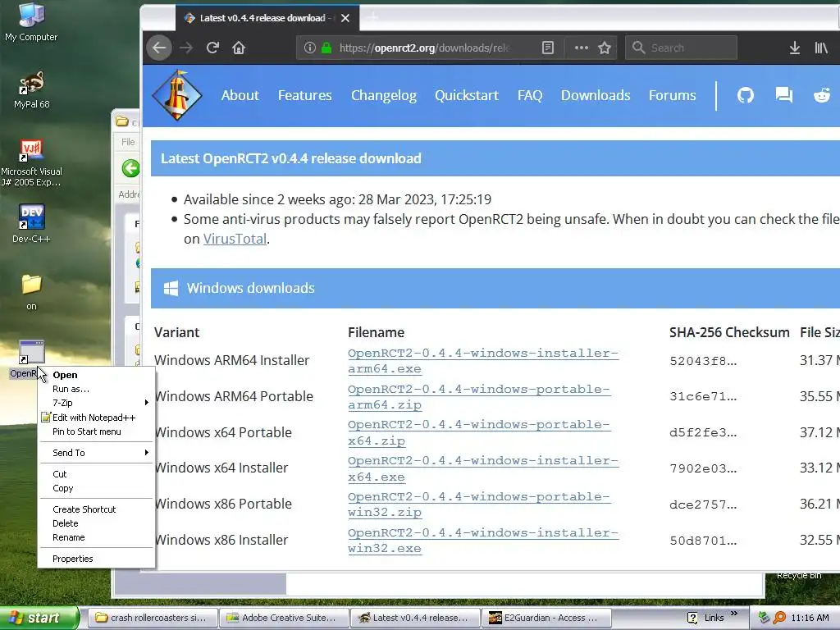Image resolution: width=840 pixels, height=630 pixels.
Task: Click the browser Search field
Action: point(681,48)
